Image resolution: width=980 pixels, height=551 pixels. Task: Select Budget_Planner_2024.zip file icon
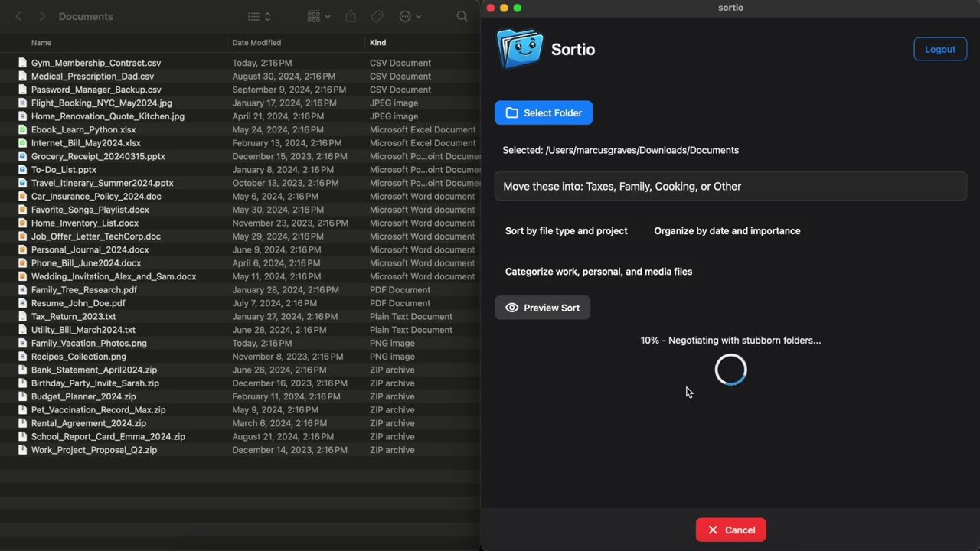pos(23,396)
